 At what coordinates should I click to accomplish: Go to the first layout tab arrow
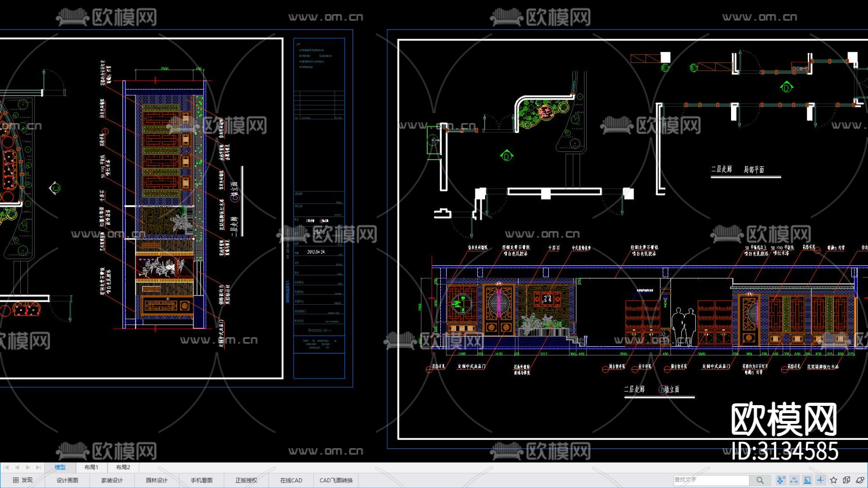coord(6,467)
